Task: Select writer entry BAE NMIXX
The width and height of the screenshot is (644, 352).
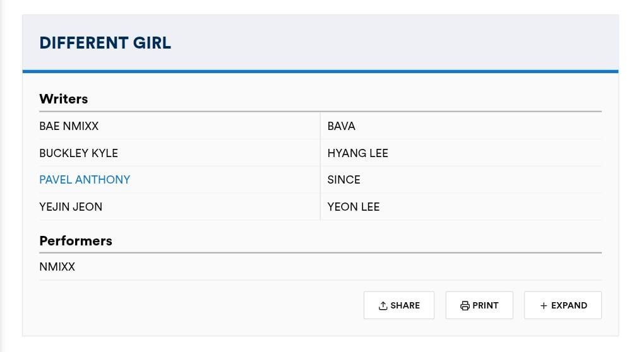Action: [69, 126]
